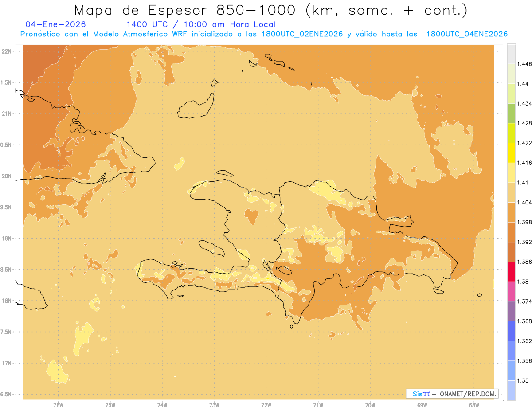Click the latitude label '6.5N'
Viewport: 532px width, 411px height.
[x=6, y=394]
